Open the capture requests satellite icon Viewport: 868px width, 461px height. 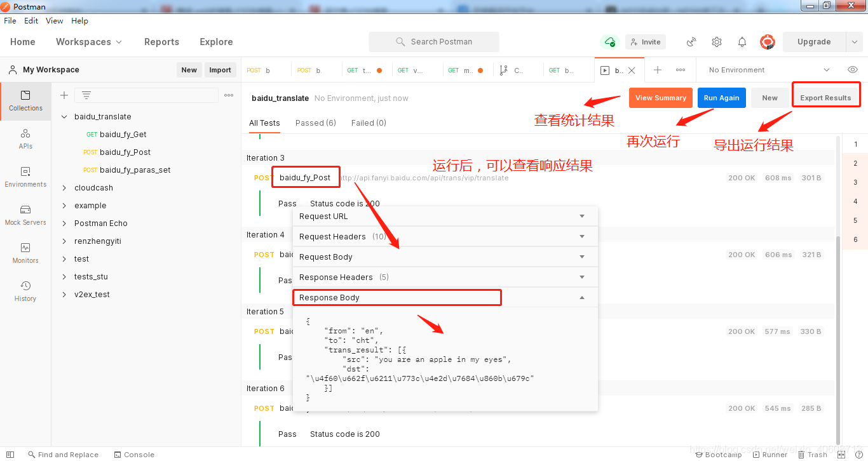[691, 42]
